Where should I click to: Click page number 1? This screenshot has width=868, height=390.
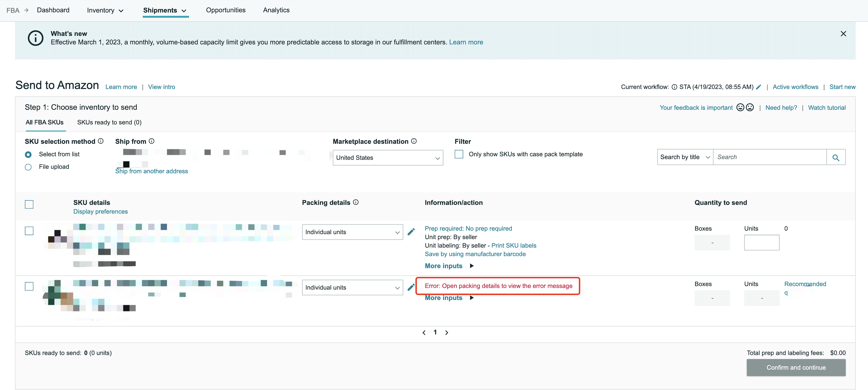click(435, 332)
